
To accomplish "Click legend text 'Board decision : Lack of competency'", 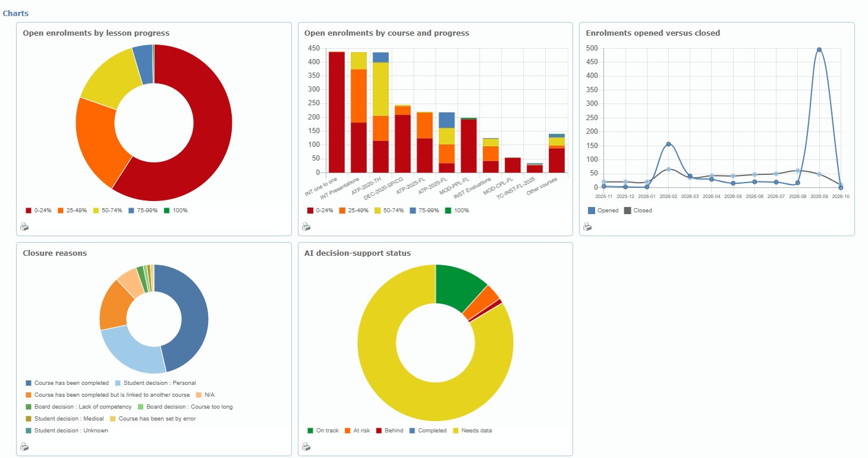I will click(83, 407).
